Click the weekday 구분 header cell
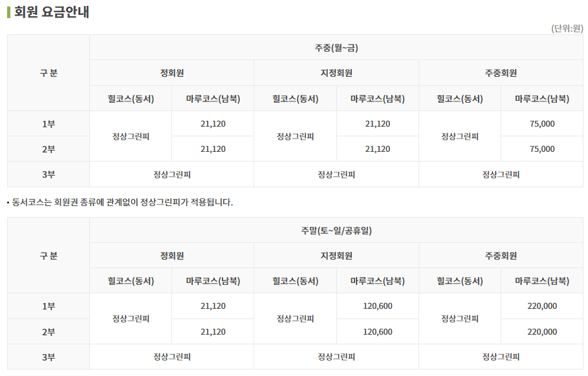This screenshot has width=588, height=376. pyautogui.click(x=49, y=73)
